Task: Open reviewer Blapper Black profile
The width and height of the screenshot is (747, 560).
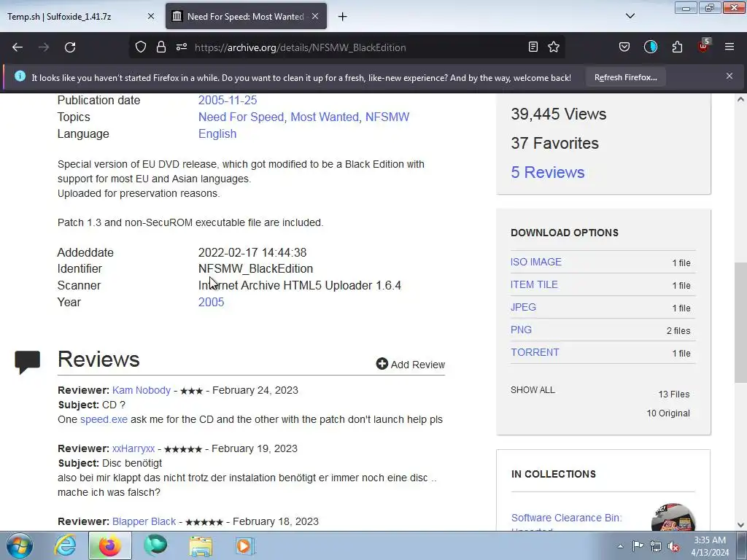Action: [x=144, y=521]
